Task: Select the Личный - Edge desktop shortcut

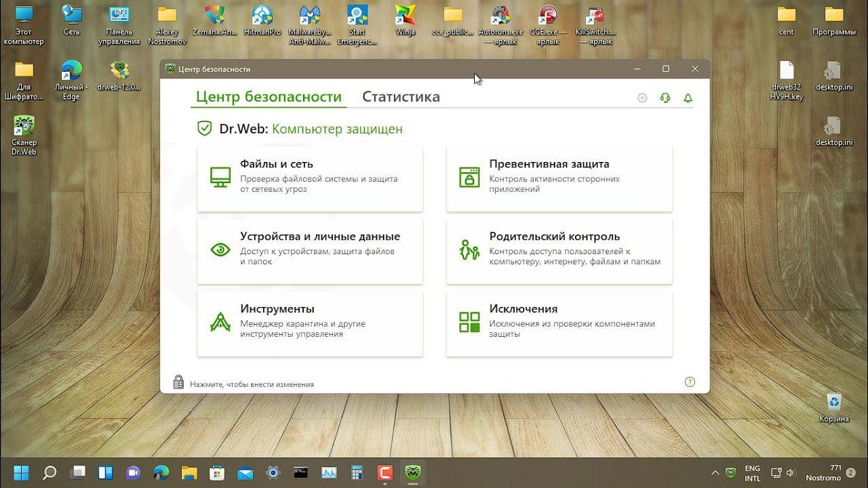Action: pos(71,81)
